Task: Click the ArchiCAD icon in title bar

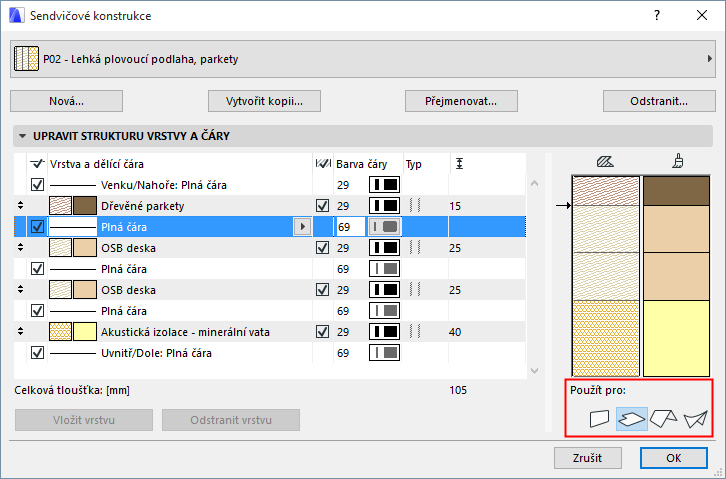Action: [16, 15]
